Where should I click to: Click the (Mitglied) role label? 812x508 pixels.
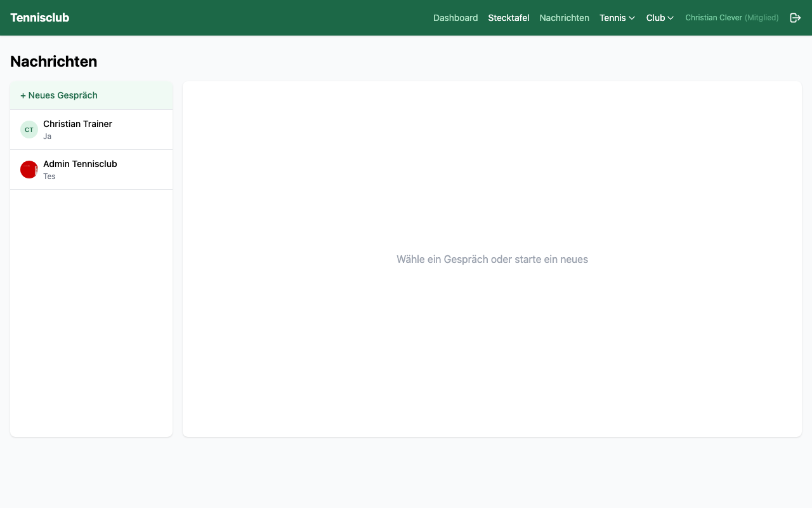point(762,18)
